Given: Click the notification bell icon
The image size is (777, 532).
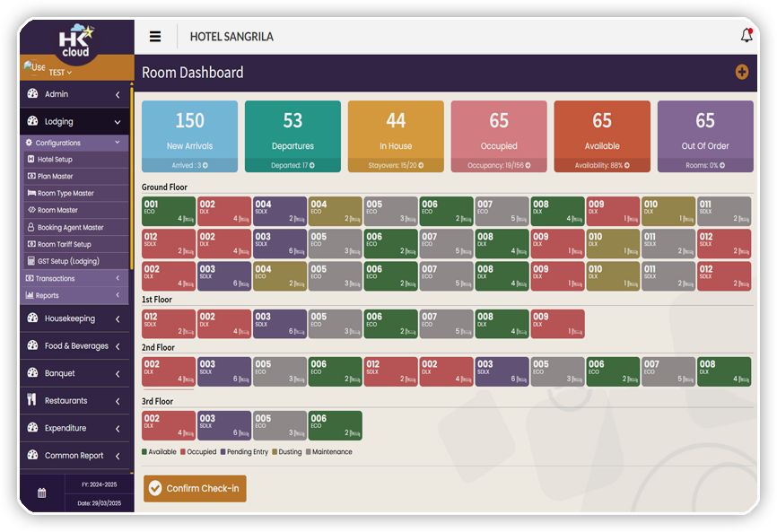Looking at the screenshot, I should [x=746, y=36].
